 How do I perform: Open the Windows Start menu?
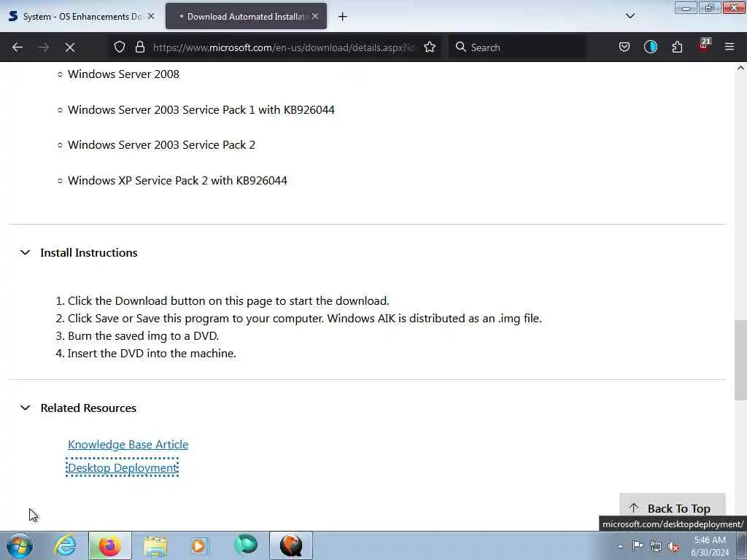[20, 545]
